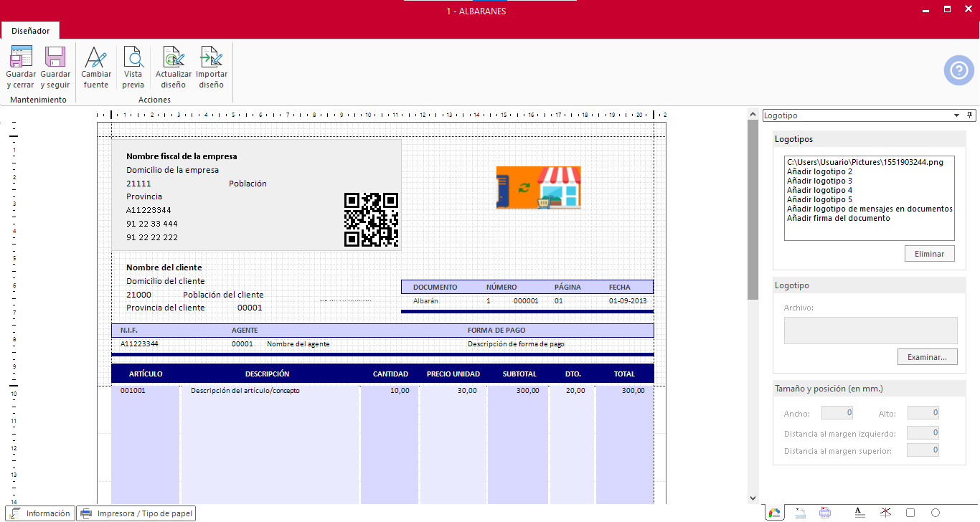The image size is (980, 522).
Task: Click the date '01-09-2013'
Action: pos(628,301)
